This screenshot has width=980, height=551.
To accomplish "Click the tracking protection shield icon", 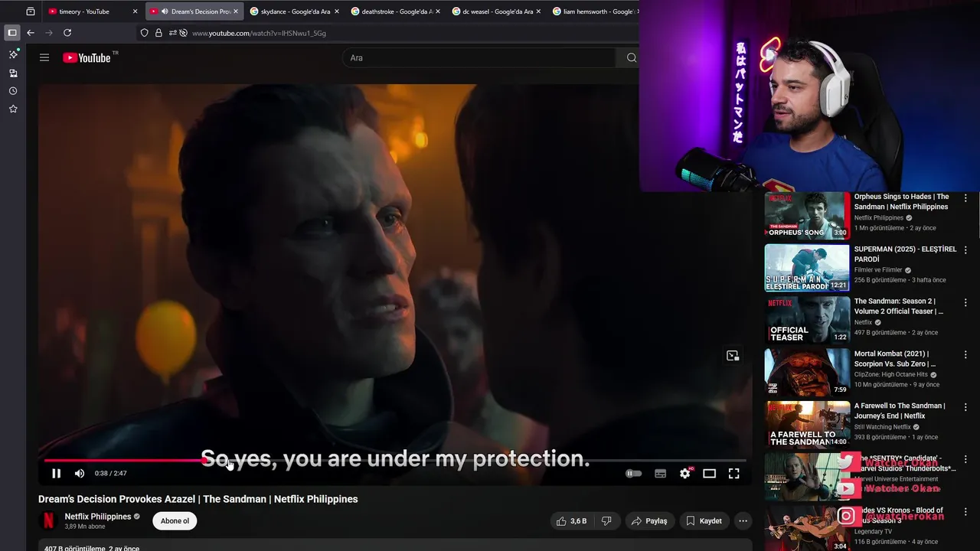I will click(144, 33).
